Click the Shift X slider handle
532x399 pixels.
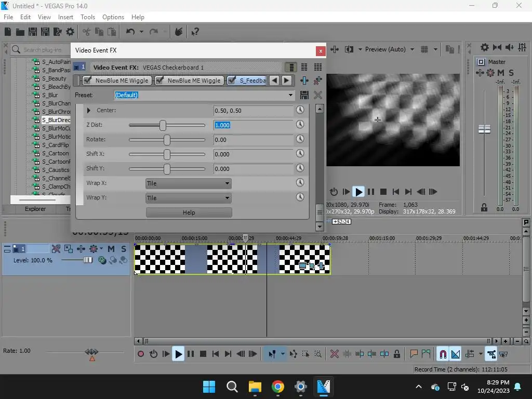pos(167,154)
